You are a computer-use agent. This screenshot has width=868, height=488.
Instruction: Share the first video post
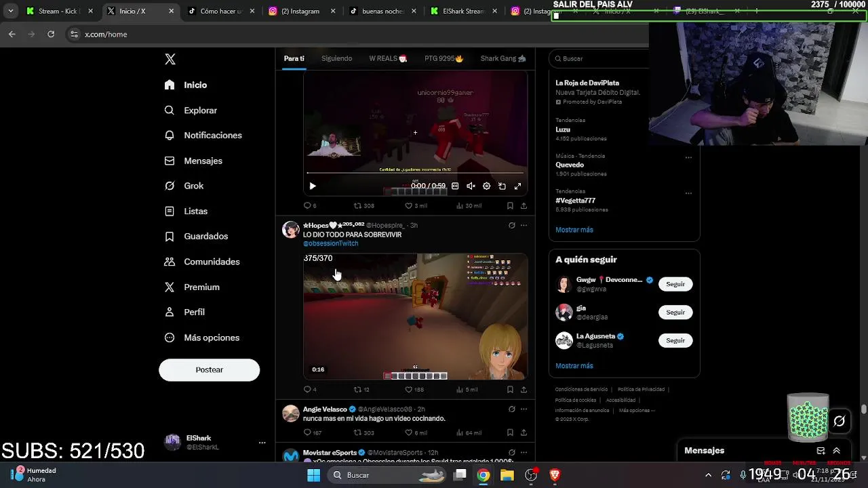pyautogui.click(x=524, y=205)
